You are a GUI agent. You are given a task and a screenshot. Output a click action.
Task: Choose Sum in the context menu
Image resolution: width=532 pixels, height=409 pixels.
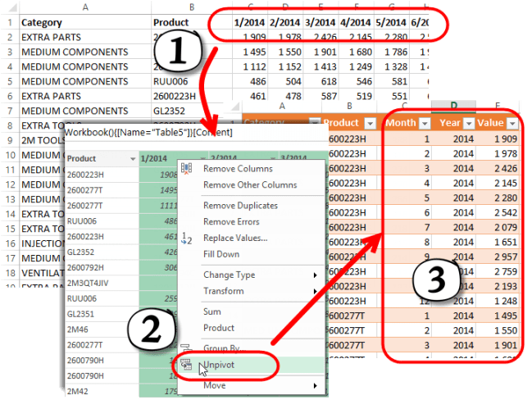point(212,311)
